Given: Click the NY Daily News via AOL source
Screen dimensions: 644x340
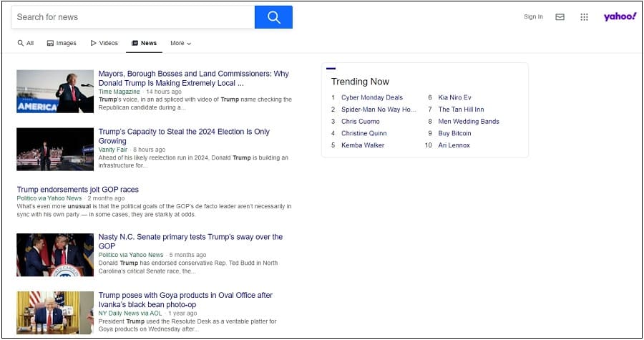Looking at the screenshot, I should point(130,313).
